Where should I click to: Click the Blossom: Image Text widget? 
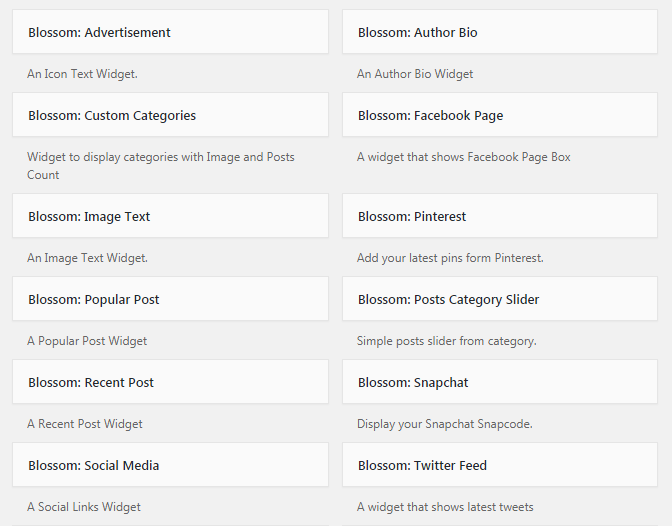170,217
